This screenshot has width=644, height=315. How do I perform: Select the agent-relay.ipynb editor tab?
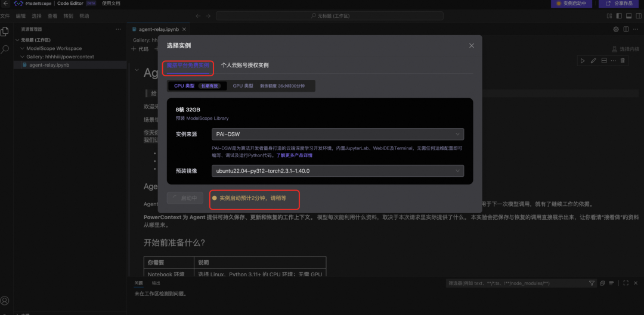pos(158,30)
